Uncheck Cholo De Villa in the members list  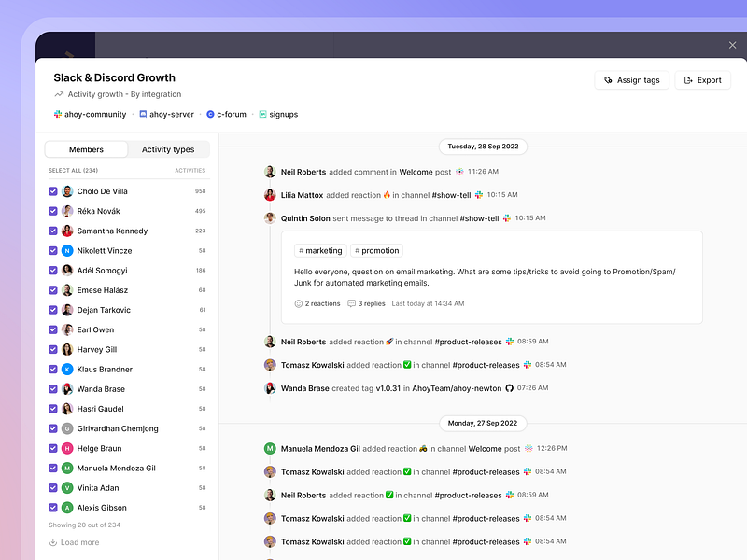52,190
